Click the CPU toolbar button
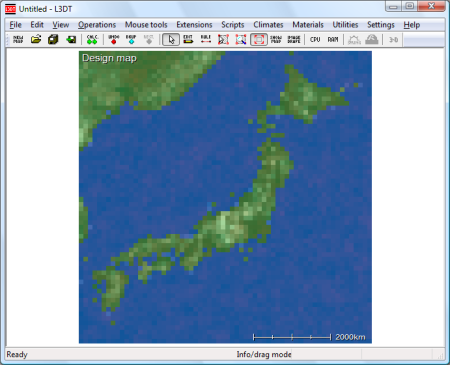 pos(315,39)
